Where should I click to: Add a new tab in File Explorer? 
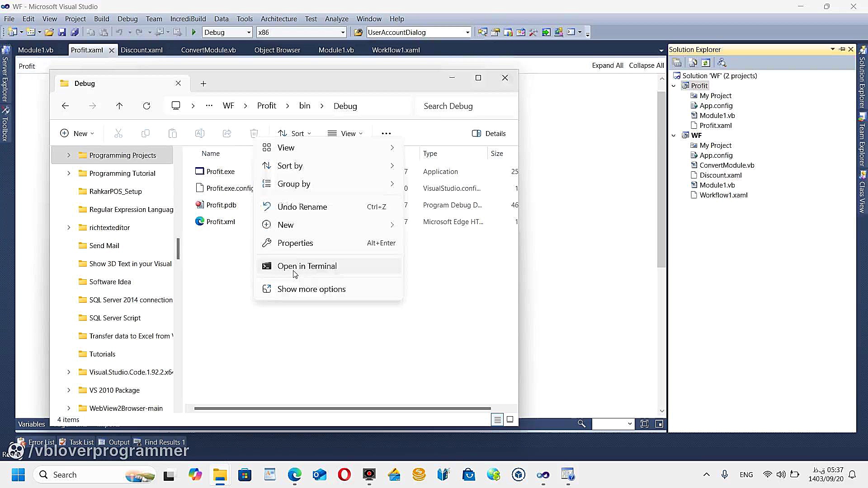203,84
